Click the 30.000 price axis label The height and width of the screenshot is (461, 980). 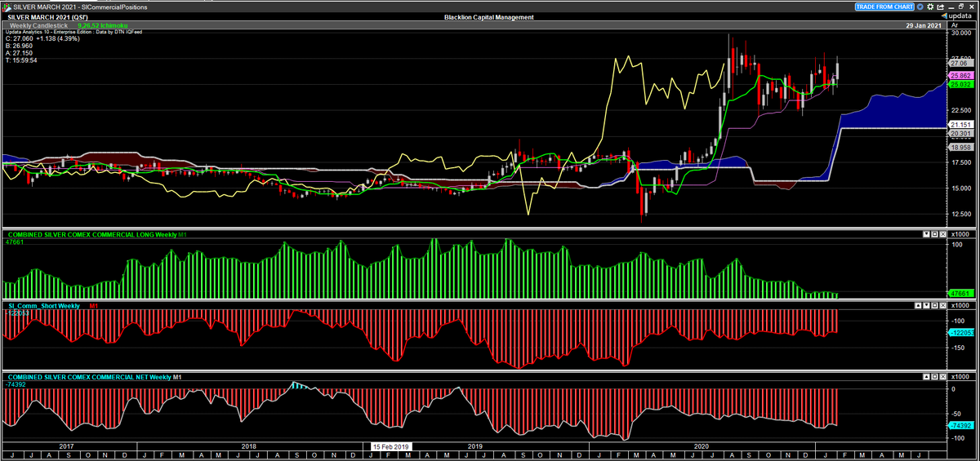[961, 33]
